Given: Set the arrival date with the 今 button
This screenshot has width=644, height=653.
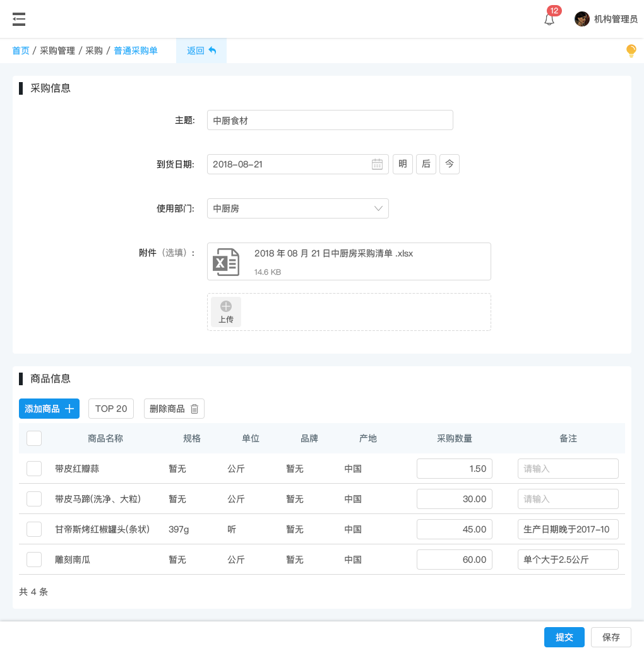Looking at the screenshot, I should coord(449,164).
